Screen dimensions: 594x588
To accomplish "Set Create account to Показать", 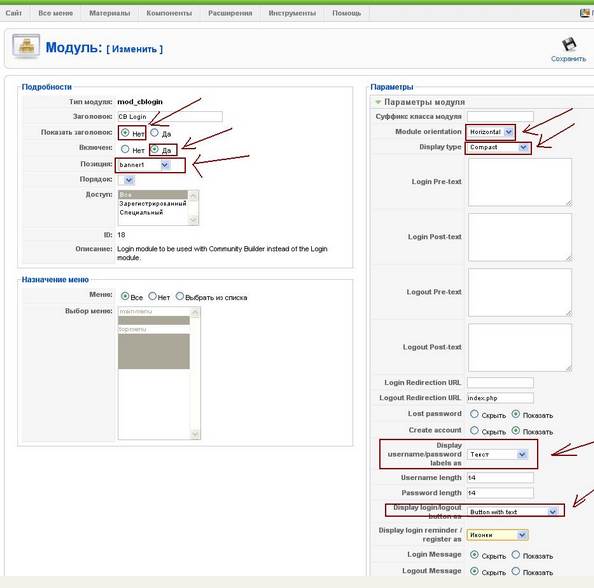I will click(x=516, y=430).
